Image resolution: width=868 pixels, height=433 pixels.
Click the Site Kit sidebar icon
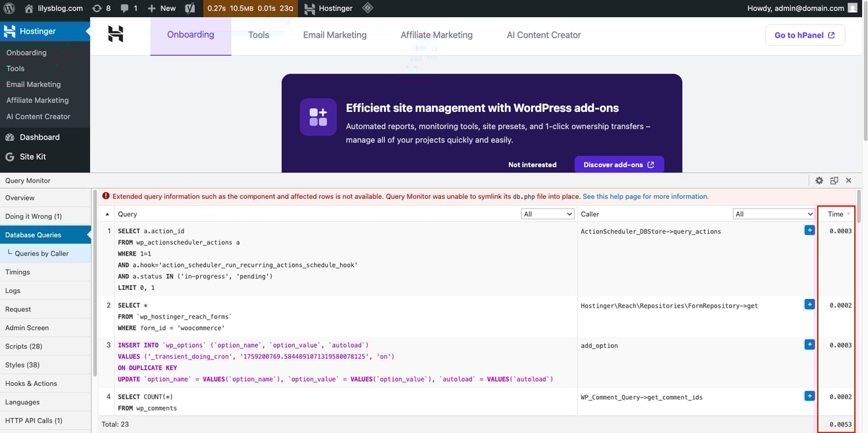coord(10,156)
